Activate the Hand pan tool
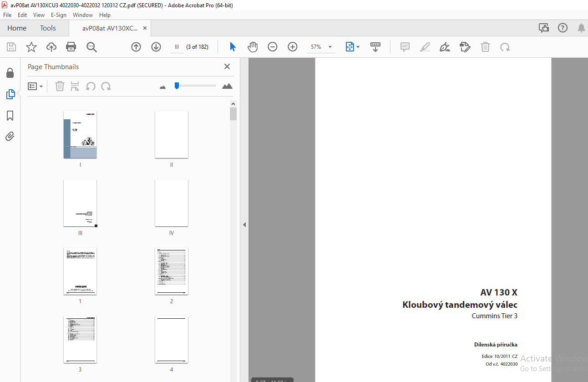Viewport: 588px width, 382px height. 253,47
